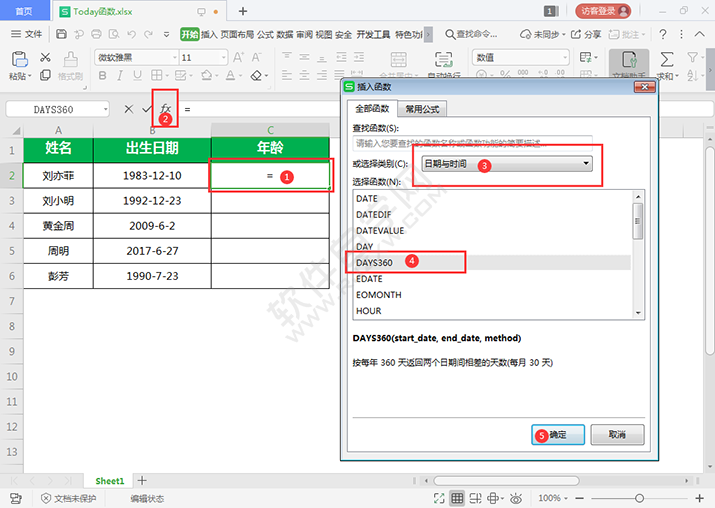The width and height of the screenshot is (715, 508).
Task: Click the cancel X in formula bar
Action: click(129, 109)
